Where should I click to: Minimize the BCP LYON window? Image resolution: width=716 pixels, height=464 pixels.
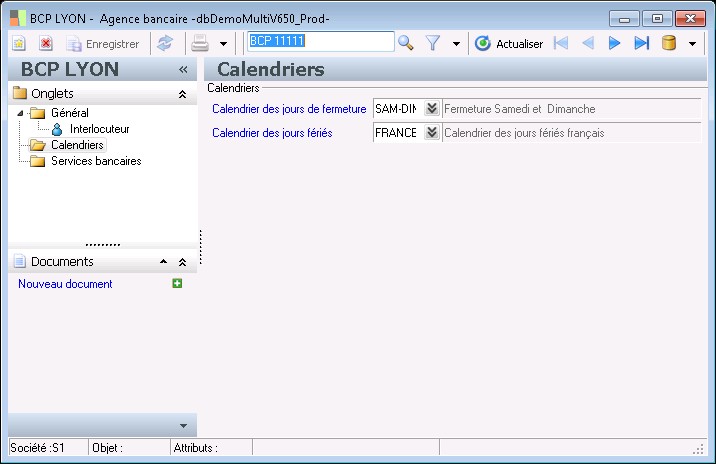[x=624, y=19]
